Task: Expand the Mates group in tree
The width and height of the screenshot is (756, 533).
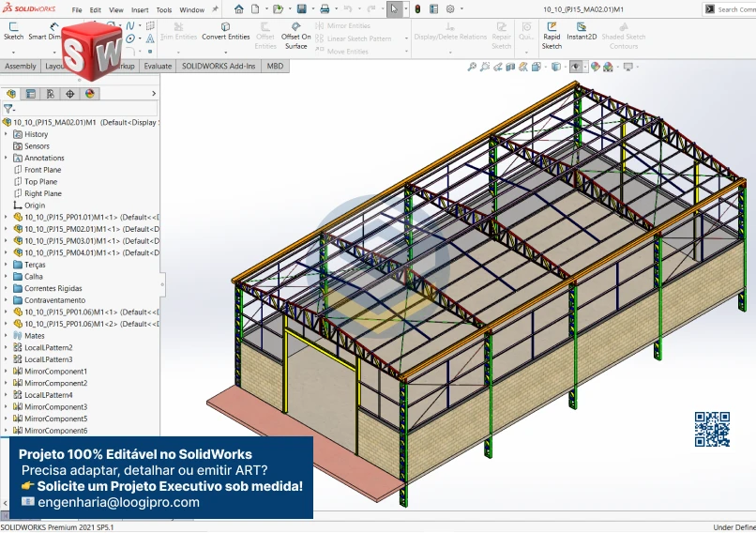Action: click(x=6, y=336)
